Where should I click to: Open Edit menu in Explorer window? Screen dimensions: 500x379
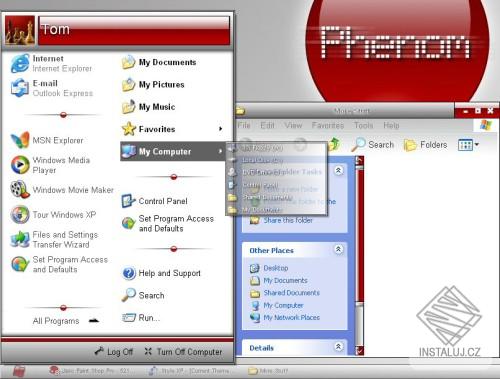pyautogui.click(x=267, y=125)
